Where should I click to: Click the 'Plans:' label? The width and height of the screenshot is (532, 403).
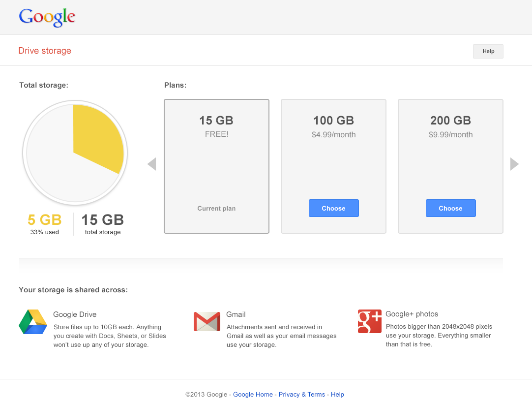coord(175,85)
